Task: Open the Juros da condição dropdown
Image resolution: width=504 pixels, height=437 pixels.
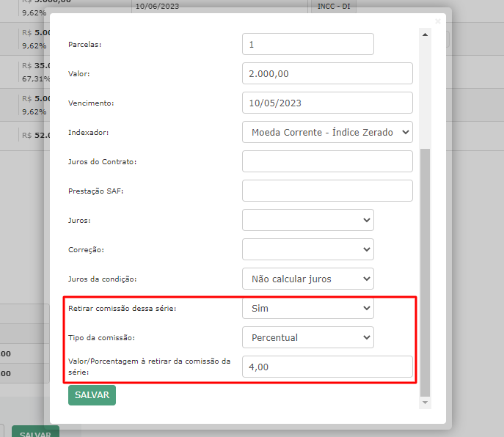Action: pos(308,279)
